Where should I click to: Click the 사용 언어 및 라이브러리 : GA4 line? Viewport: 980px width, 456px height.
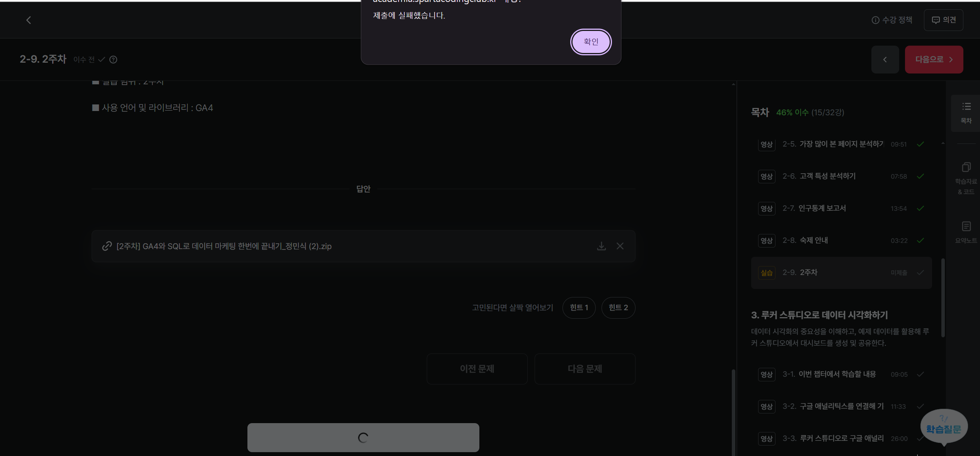point(152,108)
